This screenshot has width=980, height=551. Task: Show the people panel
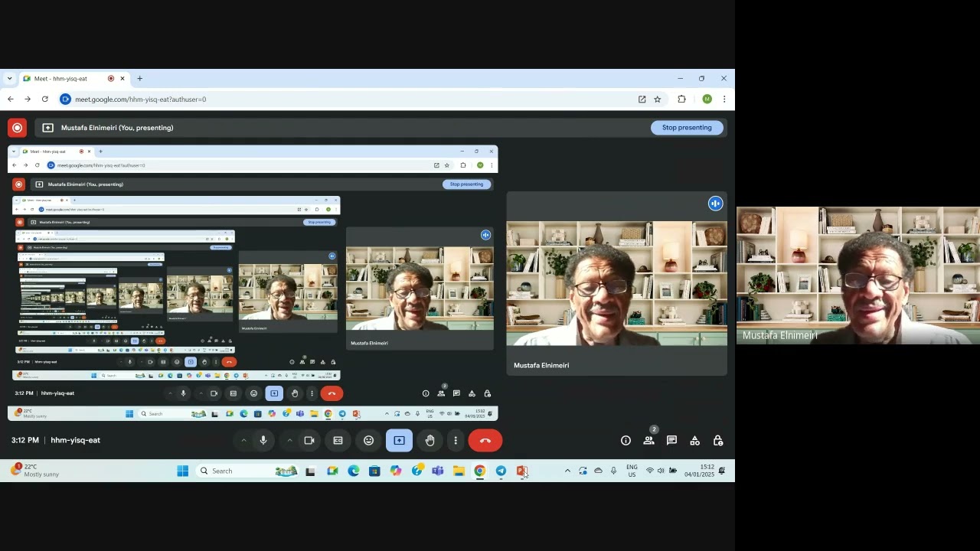tap(649, 441)
